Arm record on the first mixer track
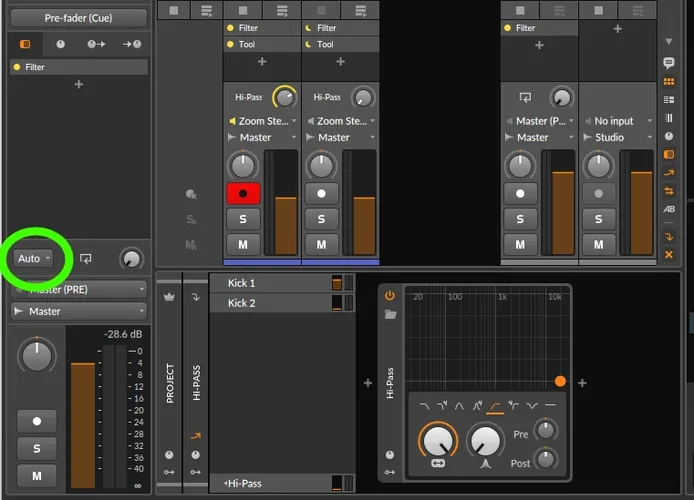Viewport: 694px width, 500px height. point(242,193)
